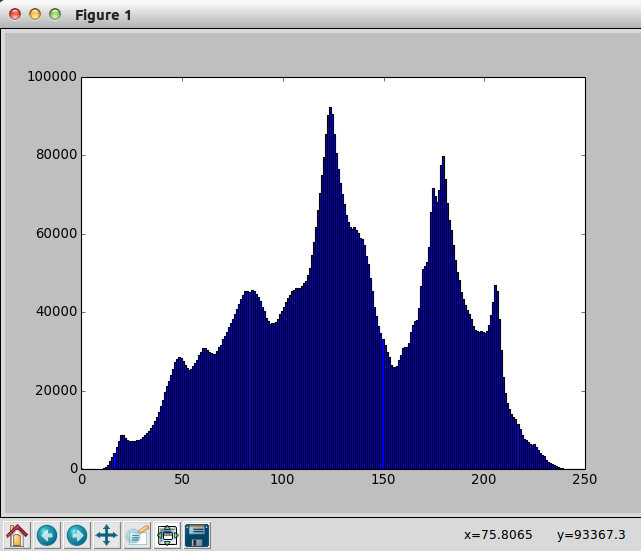The height and width of the screenshot is (551, 641).
Task: Click the y=93367.3 cursor readout
Action: point(591,535)
